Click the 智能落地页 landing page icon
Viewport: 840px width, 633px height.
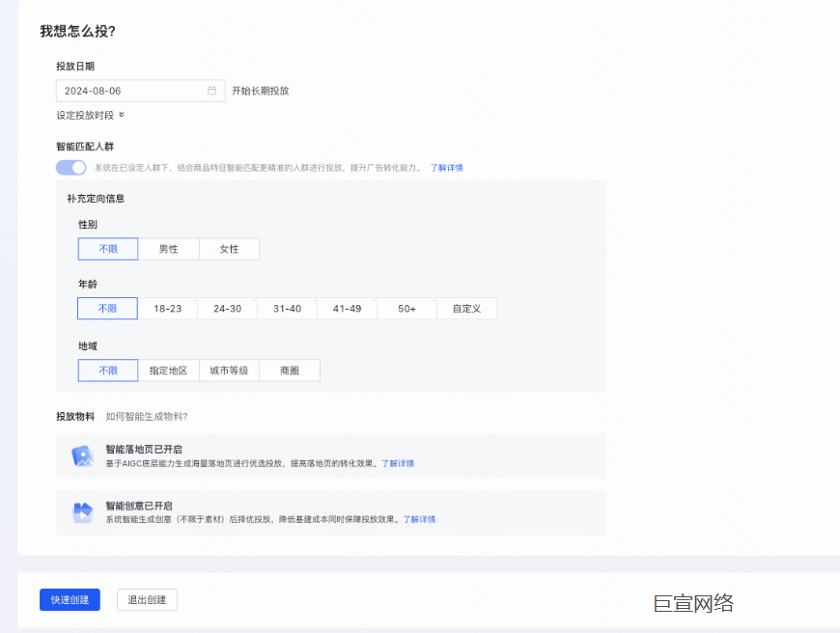pyautogui.click(x=82, y=454)
